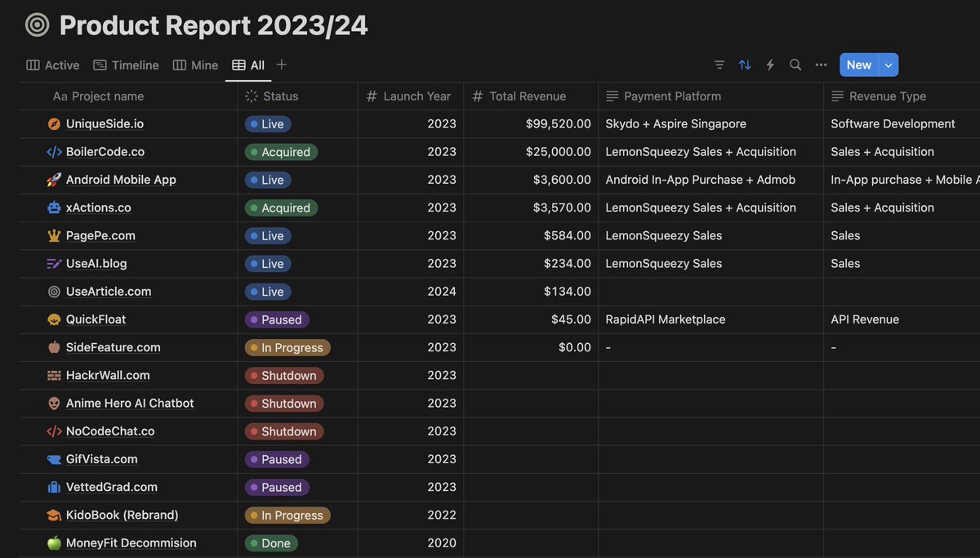Open the Payment Platform column header menu
Viewport: 980px width, 558px height.
pos(710,96)
